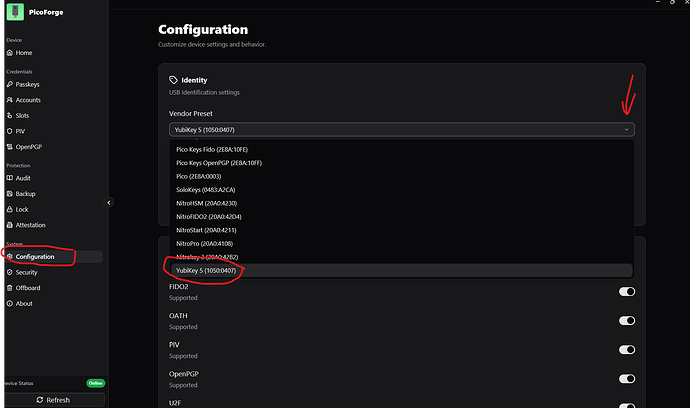Click the Backup icon in sidebar
This screenshot has height=408, width=690.
click(10, 194)
